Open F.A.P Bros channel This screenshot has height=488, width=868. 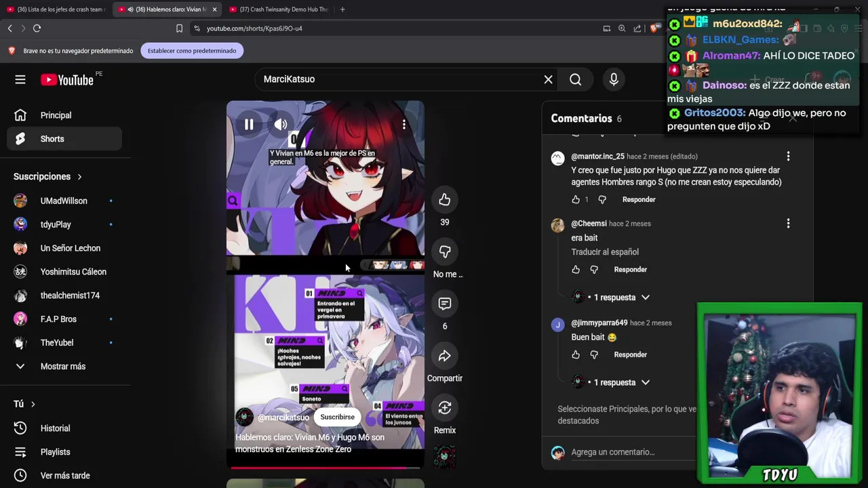pos(65,319)
